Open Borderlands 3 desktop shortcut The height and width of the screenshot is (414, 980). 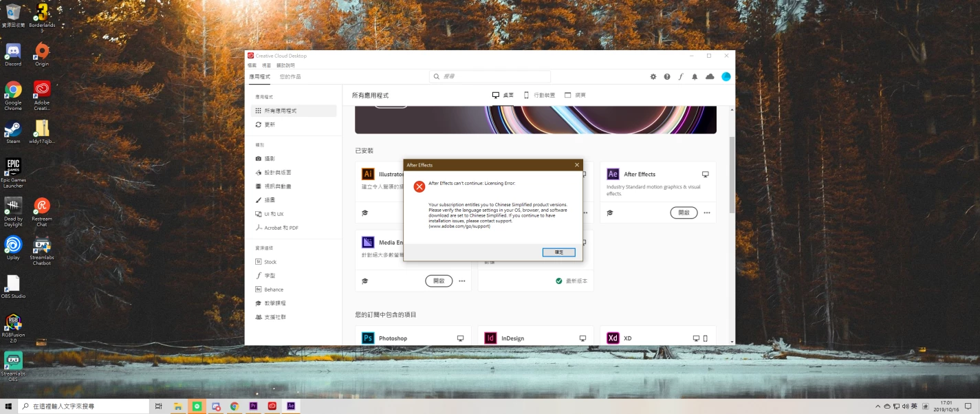point(42,17)
